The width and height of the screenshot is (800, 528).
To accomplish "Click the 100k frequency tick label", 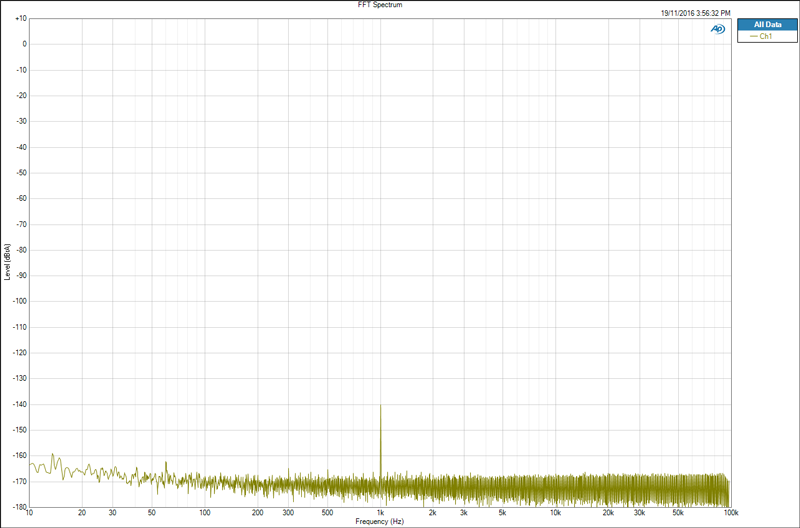I will point(731,513).
